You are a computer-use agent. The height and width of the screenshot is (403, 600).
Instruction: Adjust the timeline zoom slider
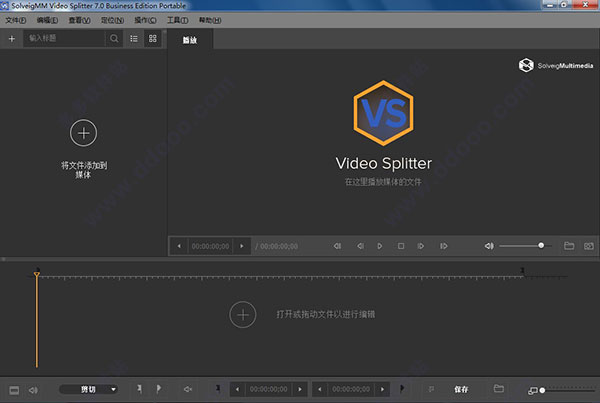567,390
